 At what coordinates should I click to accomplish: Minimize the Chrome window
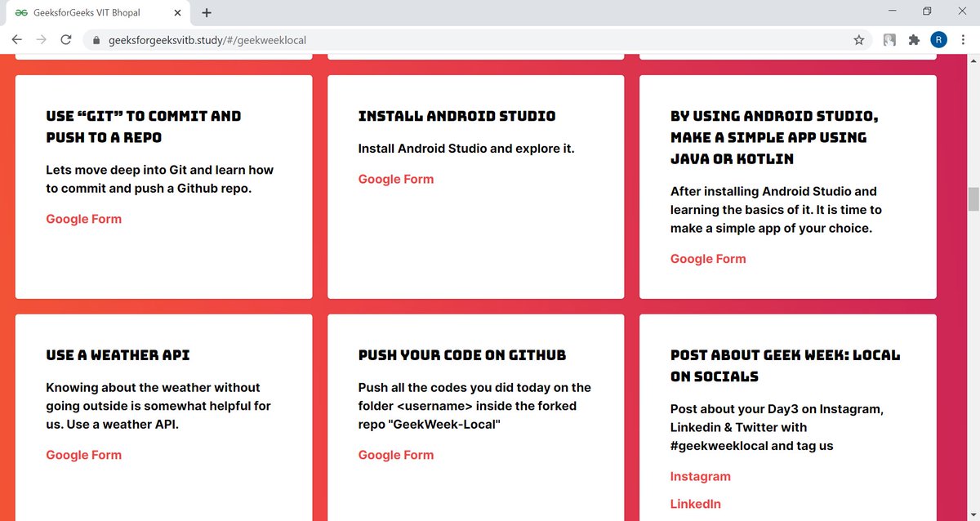click(891, 11)
